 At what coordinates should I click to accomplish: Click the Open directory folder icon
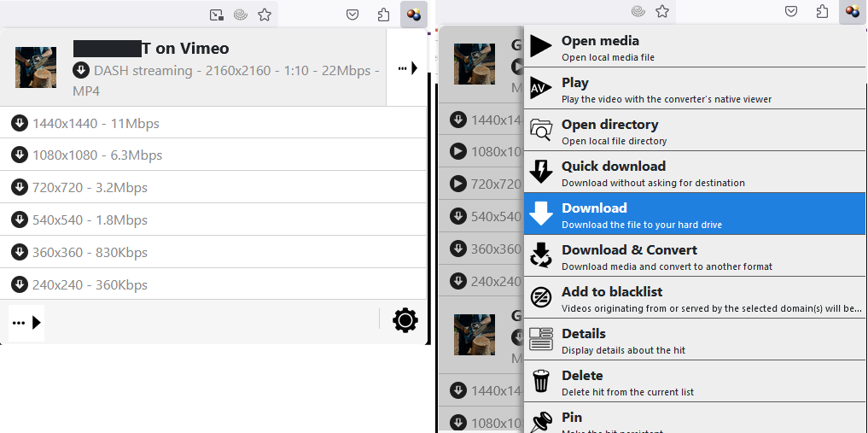541,130
